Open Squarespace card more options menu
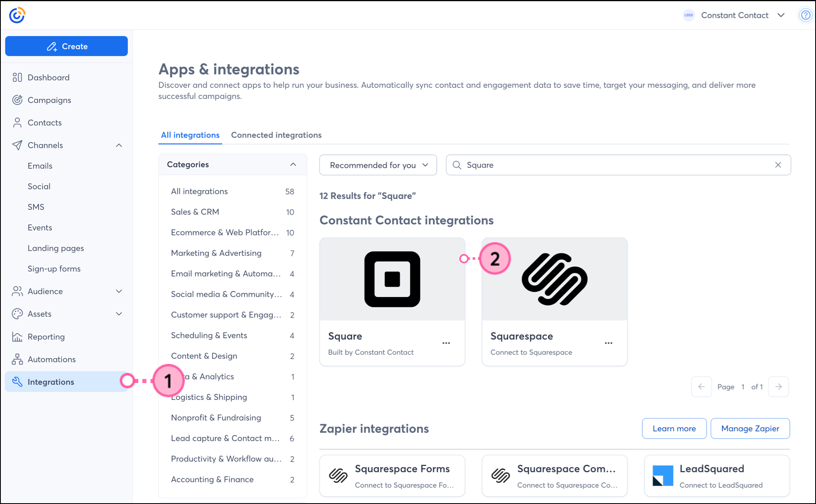The image size is (816, 504). [x=608, y=343]
